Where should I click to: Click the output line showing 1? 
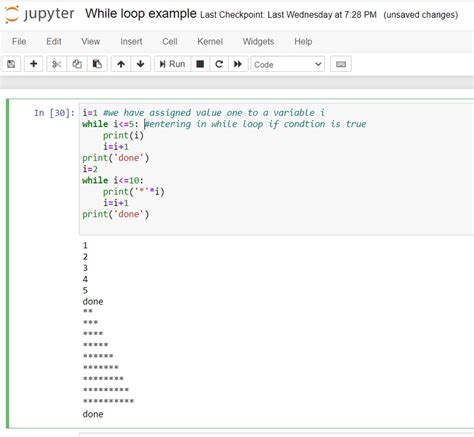[x=85, y=246]
